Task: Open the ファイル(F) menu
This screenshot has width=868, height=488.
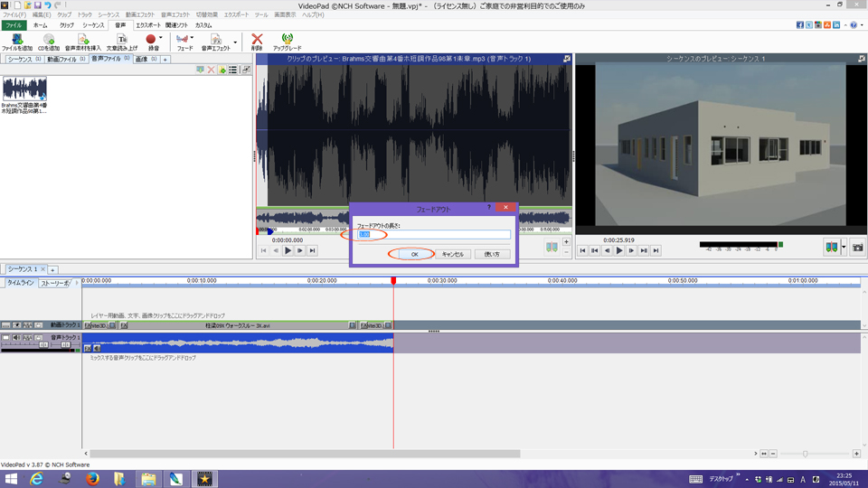Action: pyautogui.click(x=14, y=15)
